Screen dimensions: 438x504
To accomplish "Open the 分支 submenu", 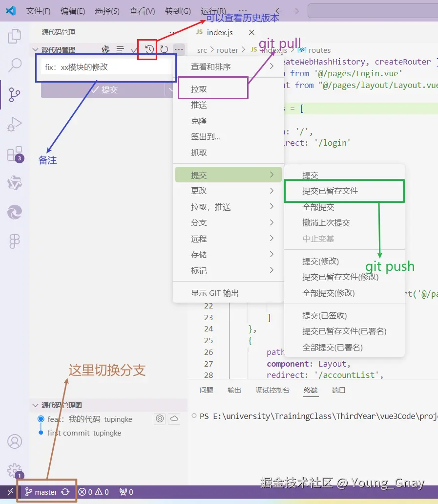I will coord(229,222).
